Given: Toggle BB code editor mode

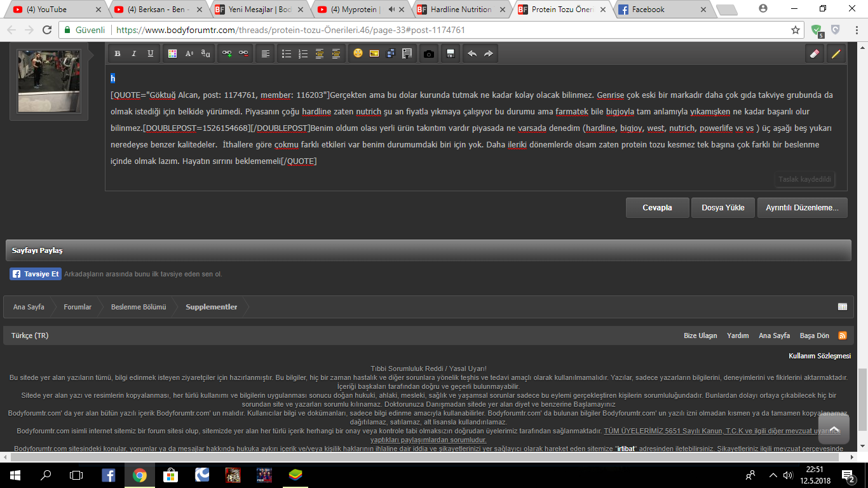Looking at the screenshot, I should click(836, 54).
